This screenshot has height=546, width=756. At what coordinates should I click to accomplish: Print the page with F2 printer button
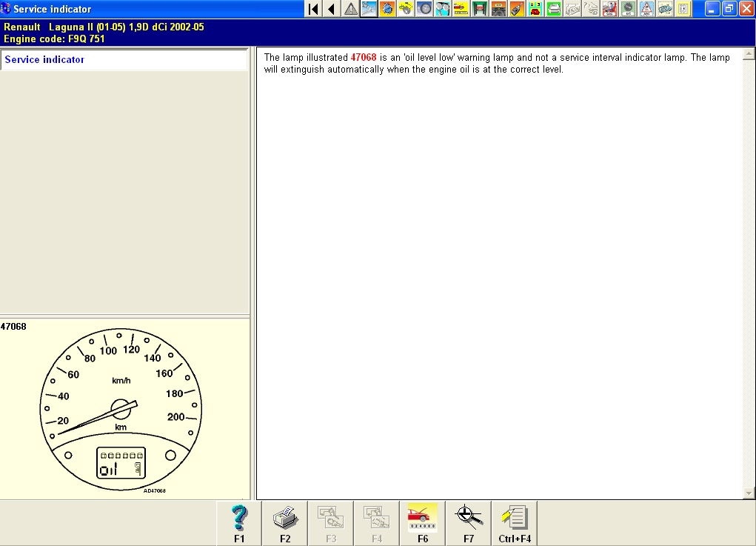coord(285,523)
